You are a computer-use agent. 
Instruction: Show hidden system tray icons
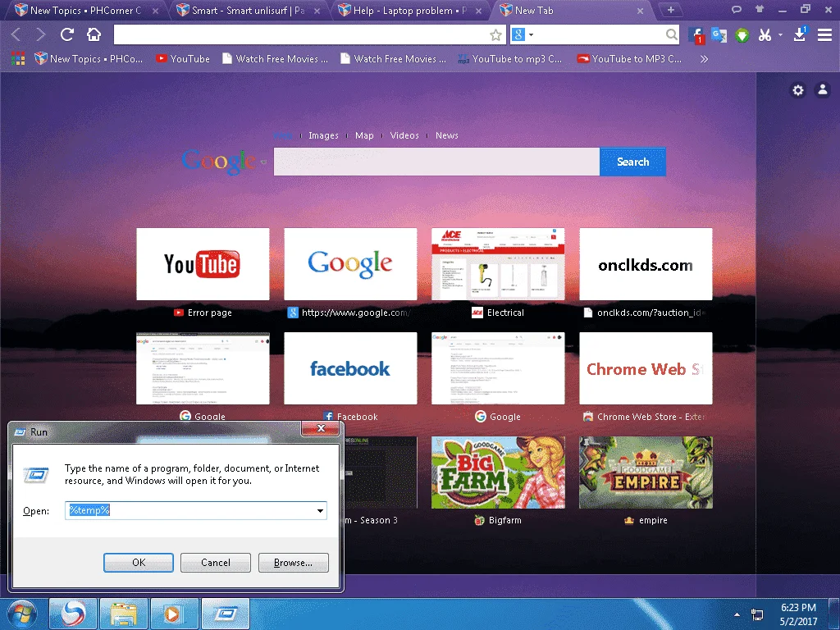click(737, 614)
